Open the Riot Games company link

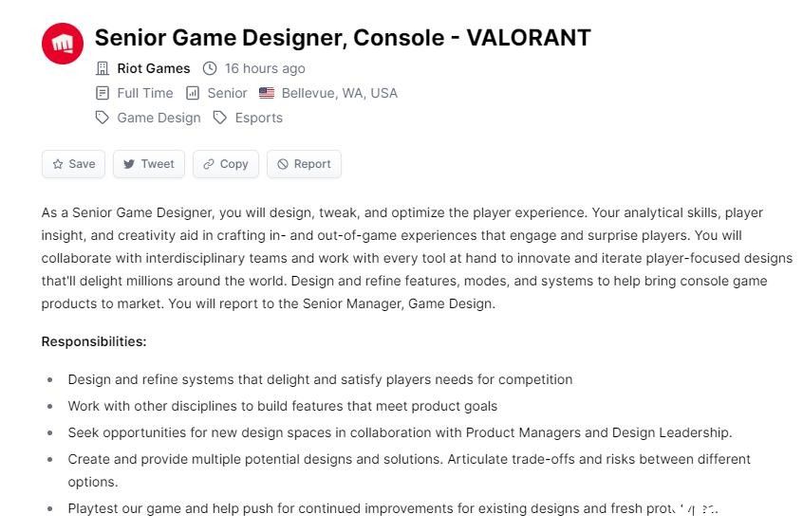(154, 68)
